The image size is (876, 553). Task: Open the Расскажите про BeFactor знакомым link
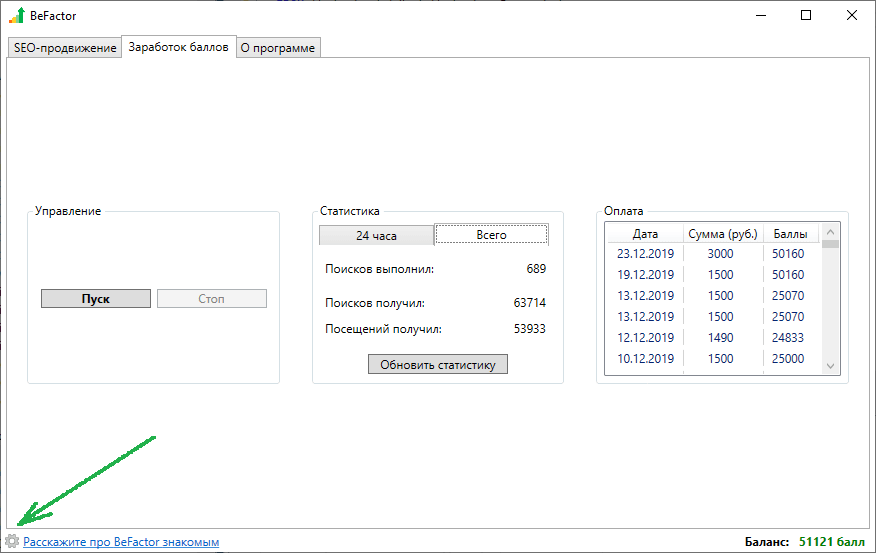(x=121, y=542)
